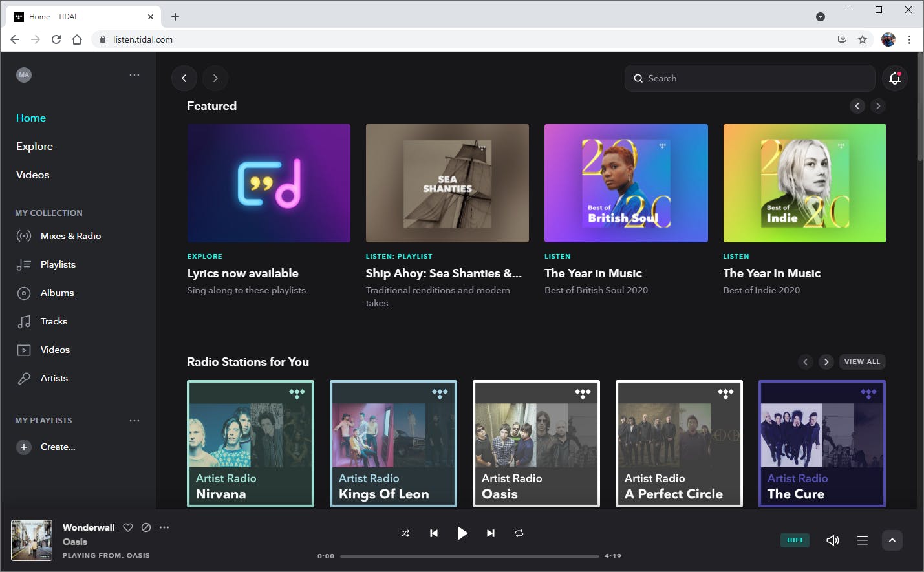Click the Chrome address bar URL

point(143,39)
